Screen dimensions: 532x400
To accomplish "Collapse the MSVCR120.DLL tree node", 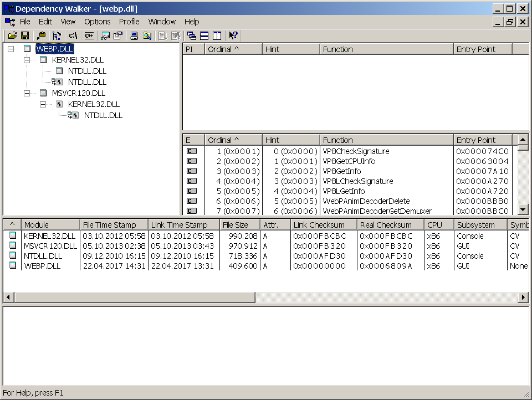I will (27, 93).
